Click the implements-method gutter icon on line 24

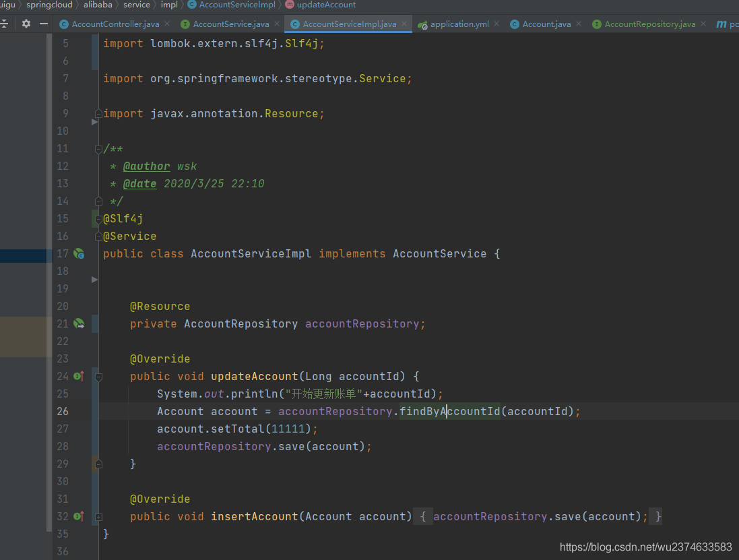point(79,376)
